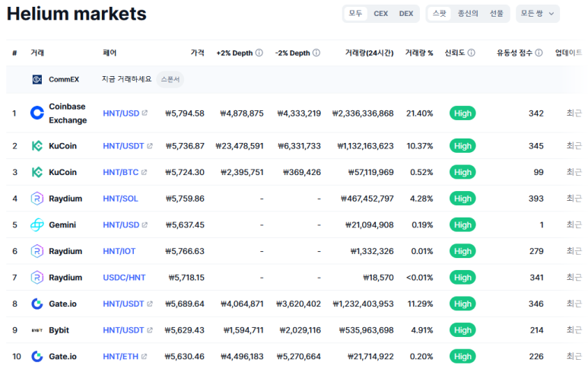
Task: Open KuCoin HNT/USDT pair link
Action: click(123, 146)
